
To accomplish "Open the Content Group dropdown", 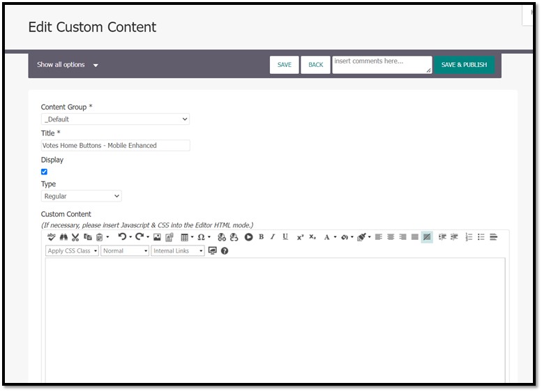I will tap(115, 119).
